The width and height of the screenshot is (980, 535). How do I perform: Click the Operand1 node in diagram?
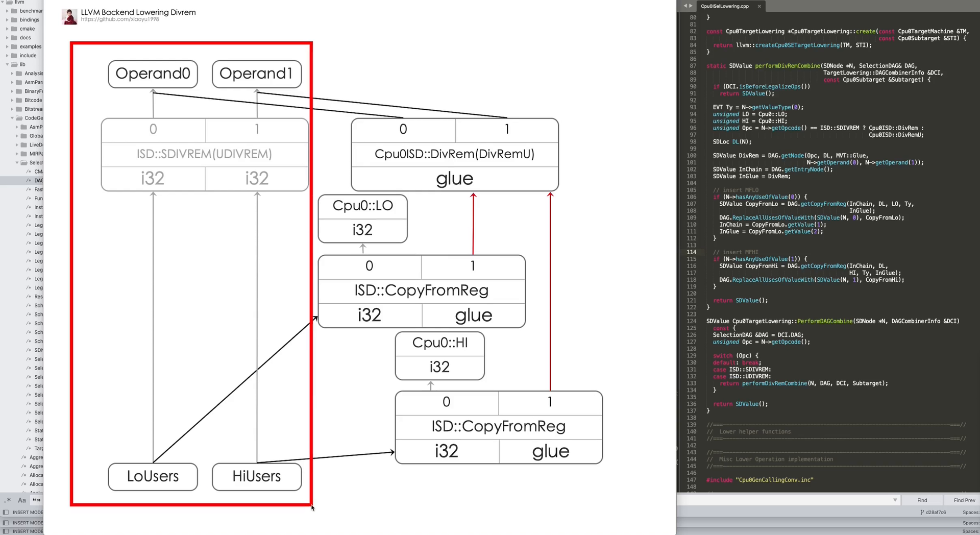pos(256,74)
